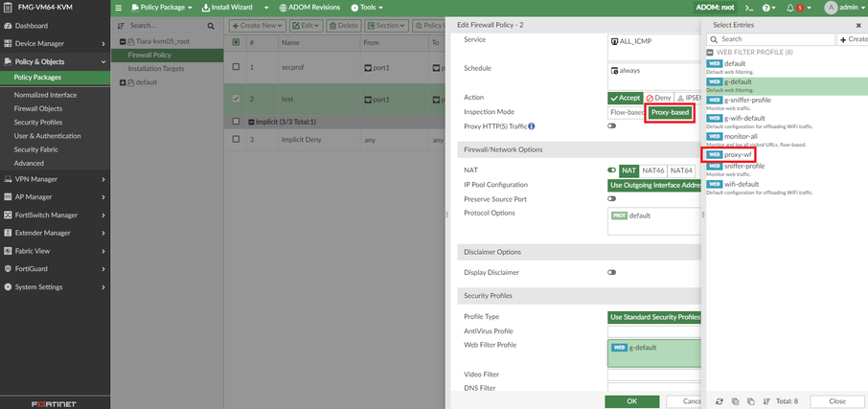This screenshot has height=409, width=868.
Task: Click the first stacked-copy icon in Select Entries footer
Action: 735,401
